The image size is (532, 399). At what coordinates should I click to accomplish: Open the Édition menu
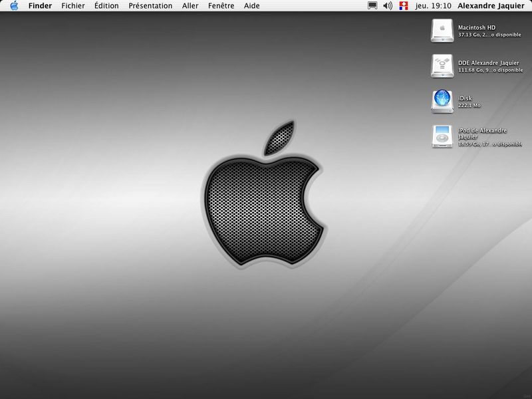click(x=106, y=6)
